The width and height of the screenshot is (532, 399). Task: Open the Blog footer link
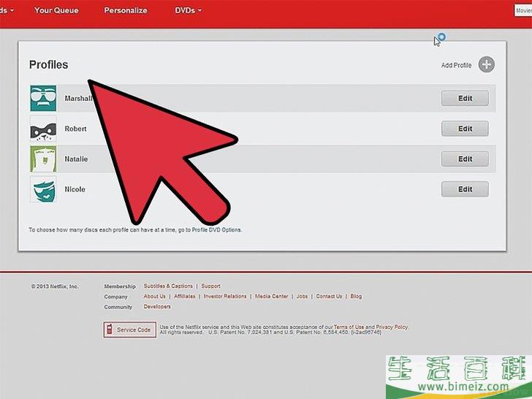(356, 296)
